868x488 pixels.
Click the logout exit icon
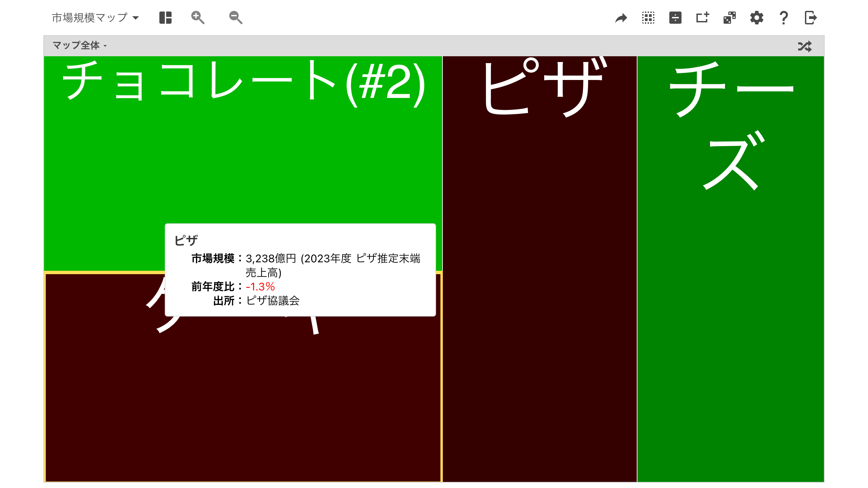pos(811,18)
